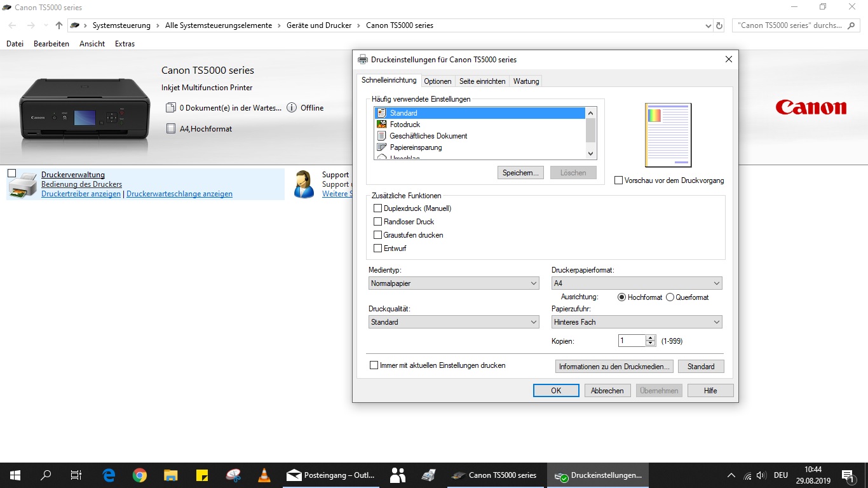Viewport: 868px width, 488px height.
Task: Launch Google Chrome from taskbar
Action: pos(140,475)
